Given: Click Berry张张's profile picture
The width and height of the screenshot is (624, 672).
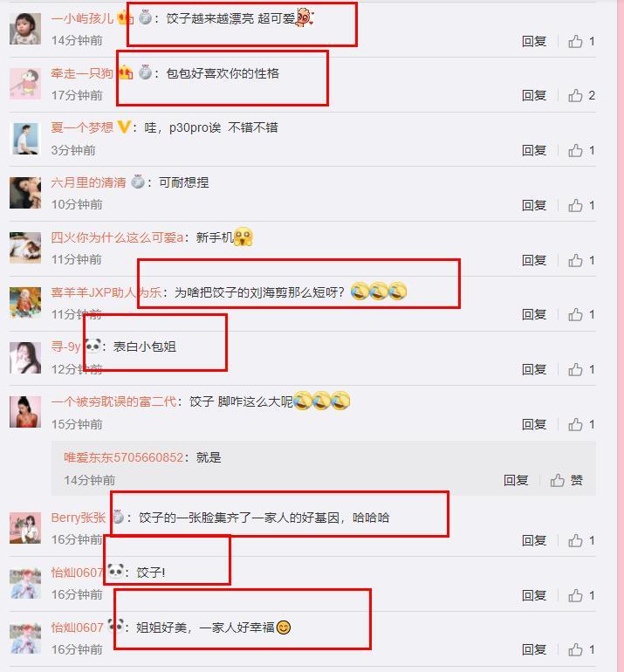Looking at the screenshot, I should (x=25, y=528).
